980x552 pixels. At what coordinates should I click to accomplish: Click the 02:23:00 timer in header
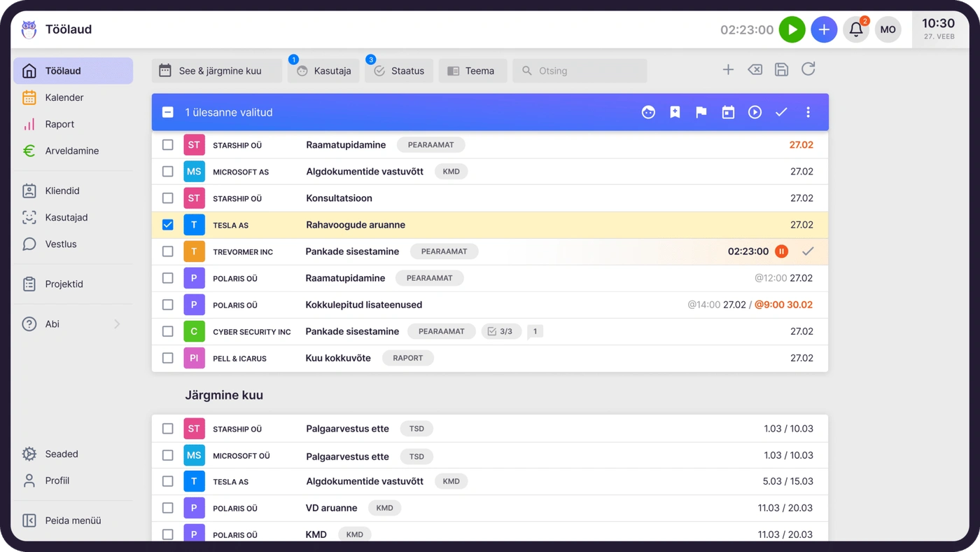(747, 30)
